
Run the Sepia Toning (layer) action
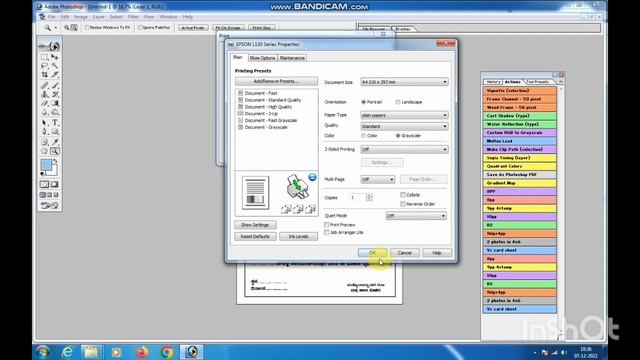(x=520, y=158)
